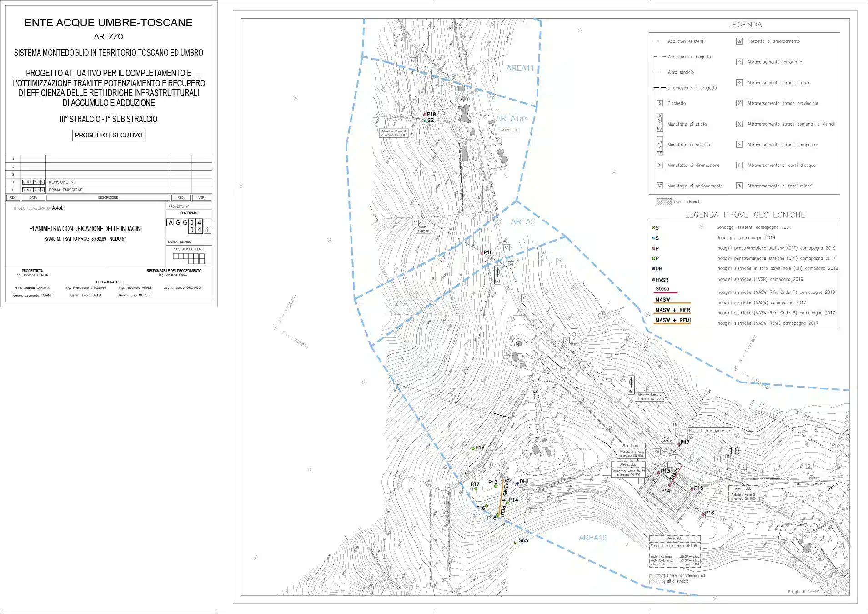Click the Poggio di CHIANA label
The width and height of the screenshot is (868, 614).
[x=803, y=592]
